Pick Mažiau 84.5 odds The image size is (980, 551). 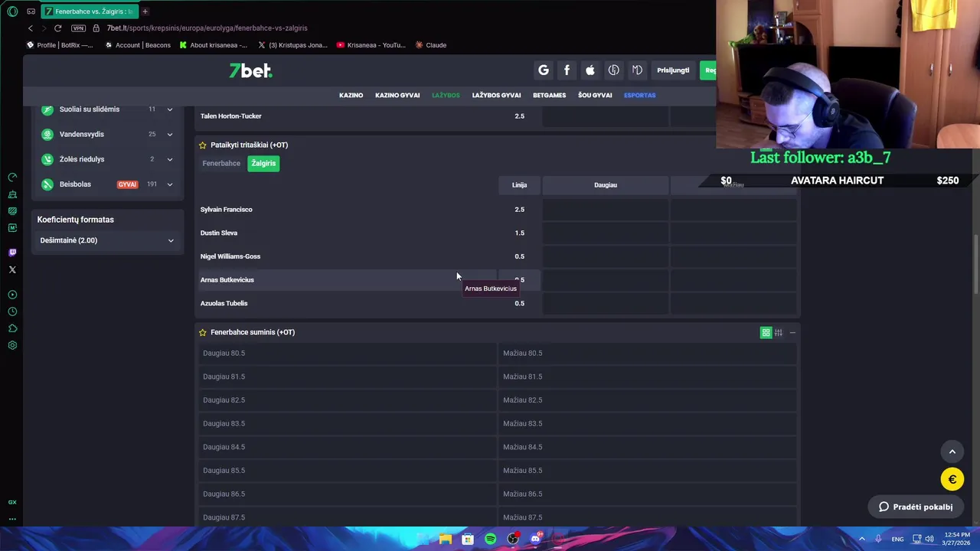(648, 447)
